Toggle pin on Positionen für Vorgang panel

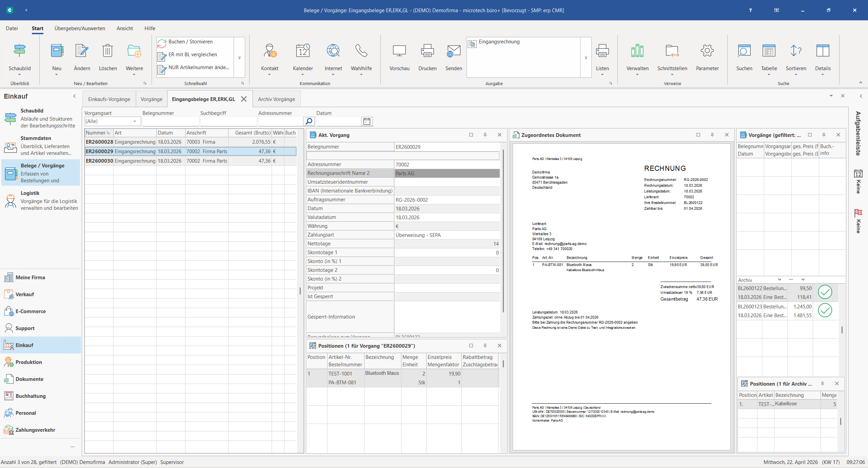(485, 346)
